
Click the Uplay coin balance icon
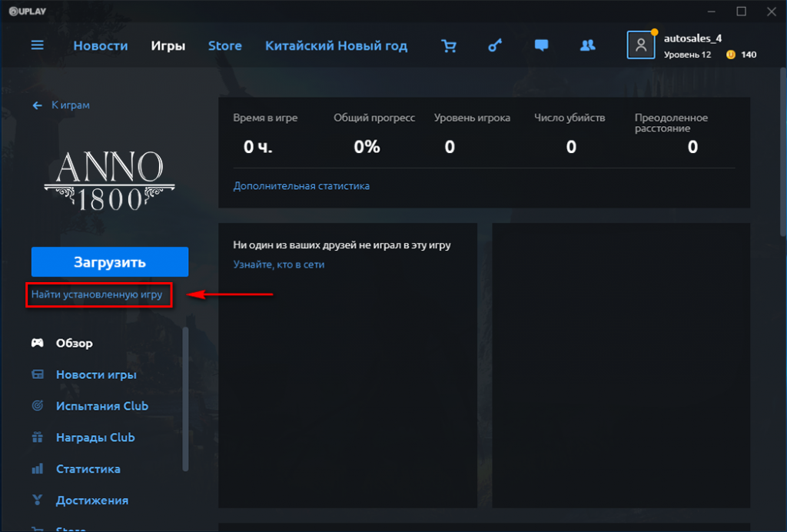(x=731, y=55)
